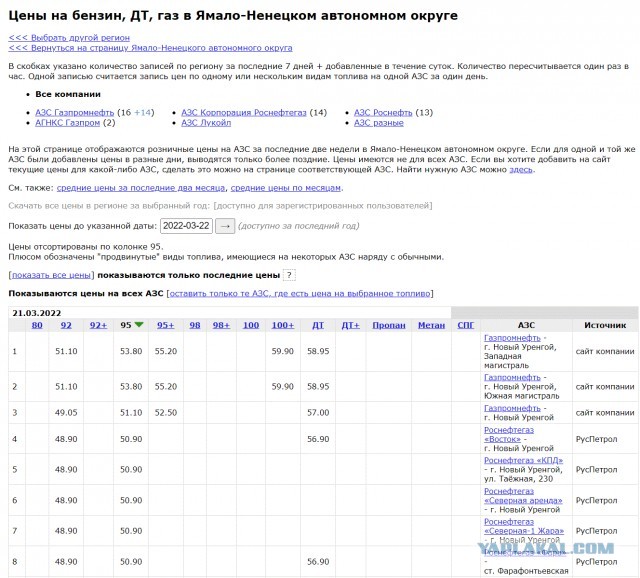Image resolution: width=640 pixels, height=578 pixels.
Task: Click the 'Все компании' bold heading
Action: click(x=68, y=94)
